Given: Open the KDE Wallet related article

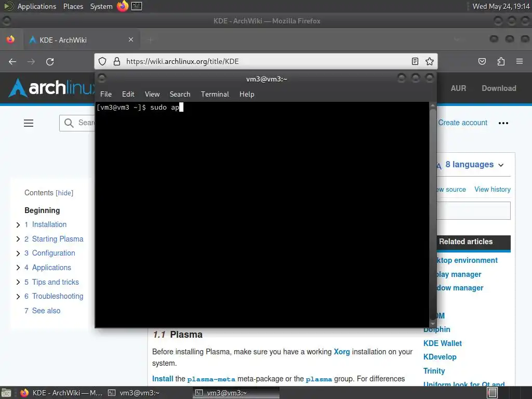Looking at the screenshot, I should point(443,343).
